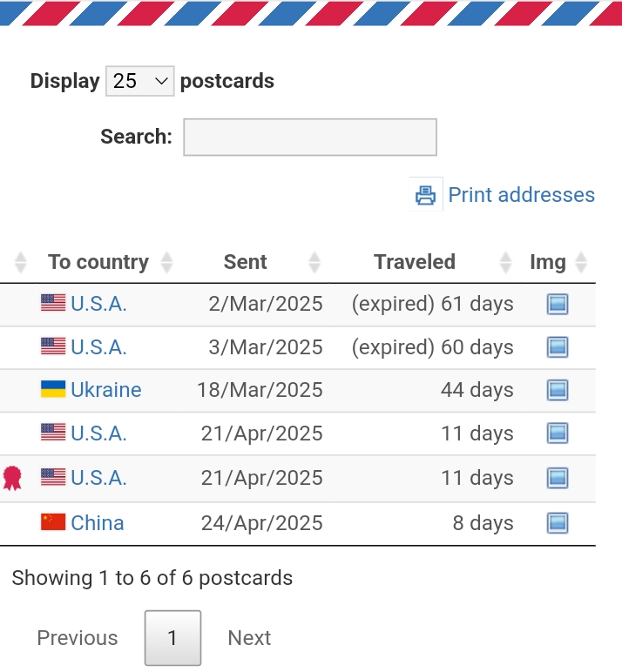This screenshot has height=672, width=622.
Task: Open the Ukraine country link
Action: [x=106, y=390]
